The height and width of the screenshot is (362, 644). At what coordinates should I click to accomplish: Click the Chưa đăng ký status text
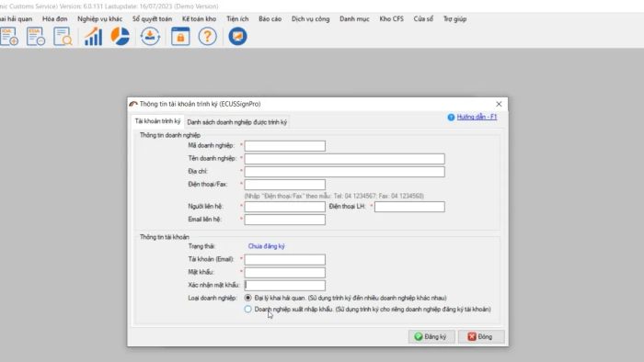267,246
